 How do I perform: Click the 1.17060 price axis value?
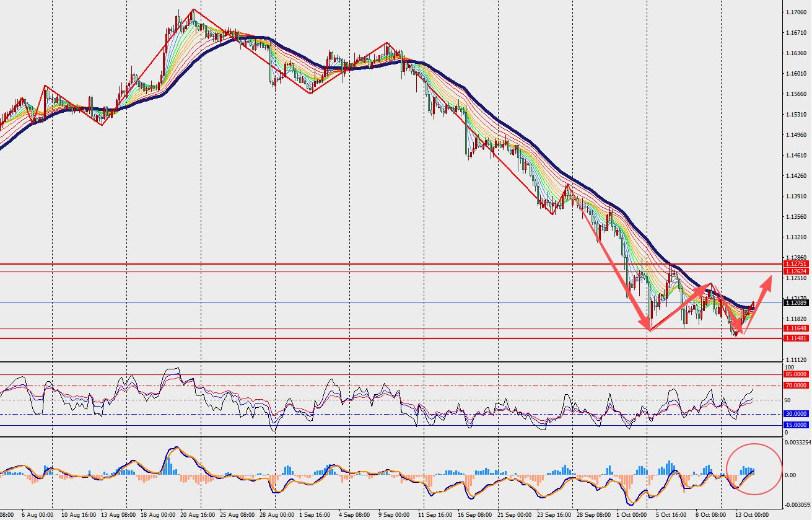(797, 12)
